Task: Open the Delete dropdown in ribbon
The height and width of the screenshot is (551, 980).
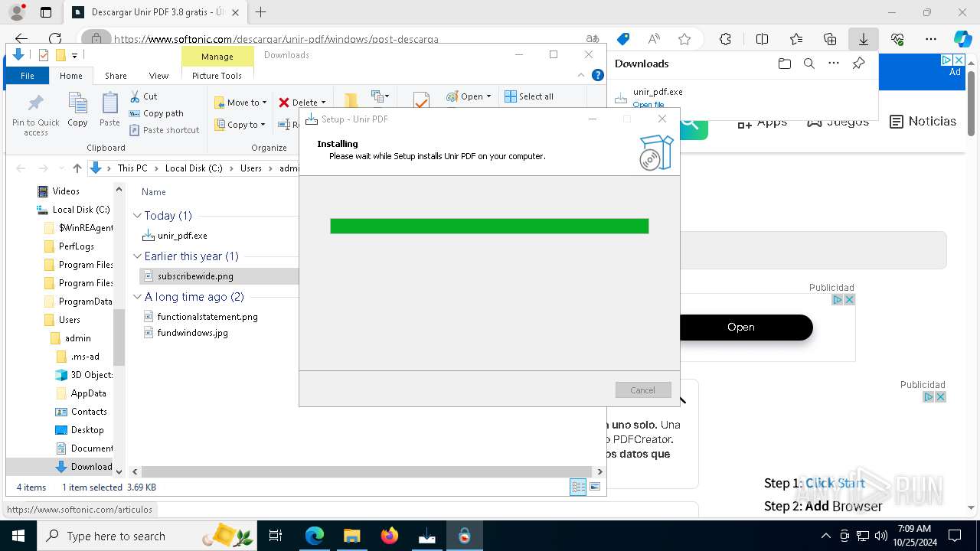Action: tap(302, 103)
